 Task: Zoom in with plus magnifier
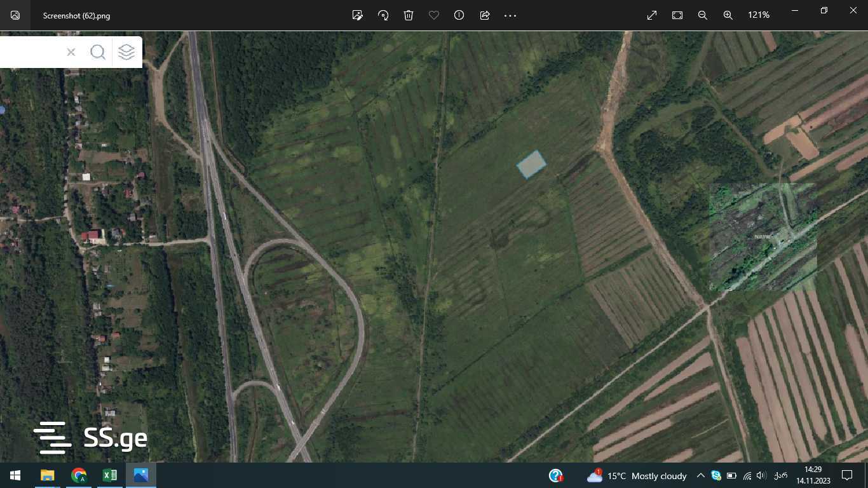pos(728,15)
